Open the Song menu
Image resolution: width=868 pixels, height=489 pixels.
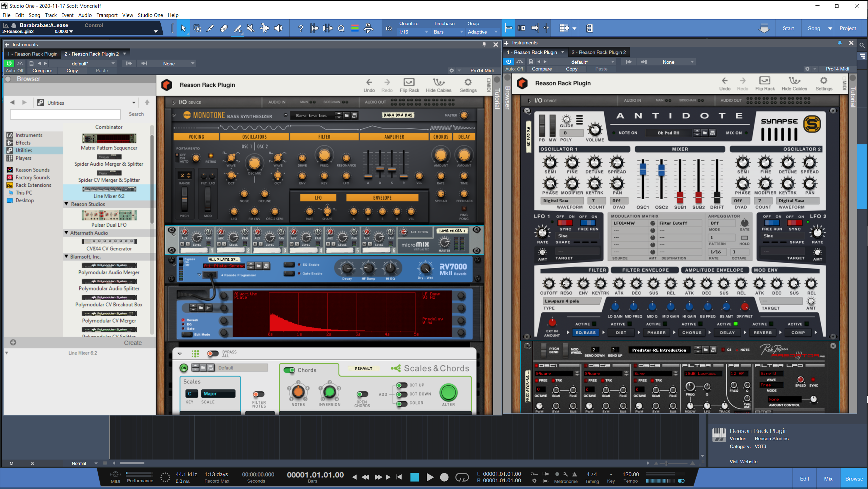34,15
